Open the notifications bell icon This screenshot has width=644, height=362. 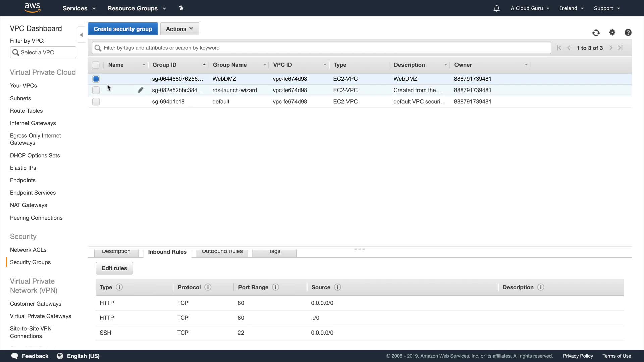pyautogui.click(x=497, y=8)
